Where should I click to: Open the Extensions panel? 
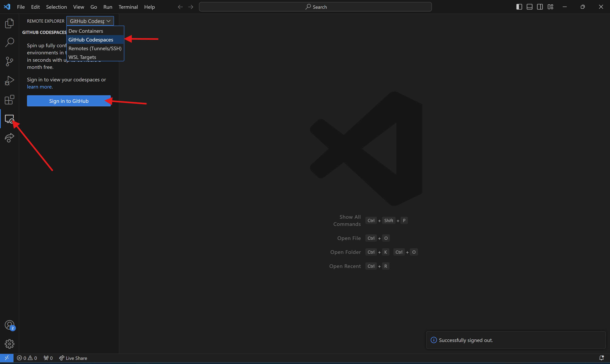[x=9, y=100]
